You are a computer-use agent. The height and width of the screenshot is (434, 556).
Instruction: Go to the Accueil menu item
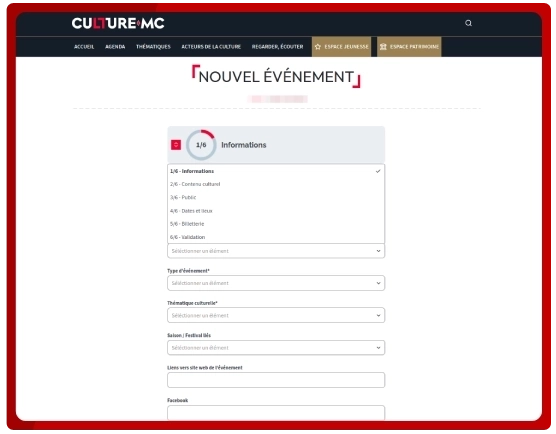pyautogui.click(x=84, y=47)
